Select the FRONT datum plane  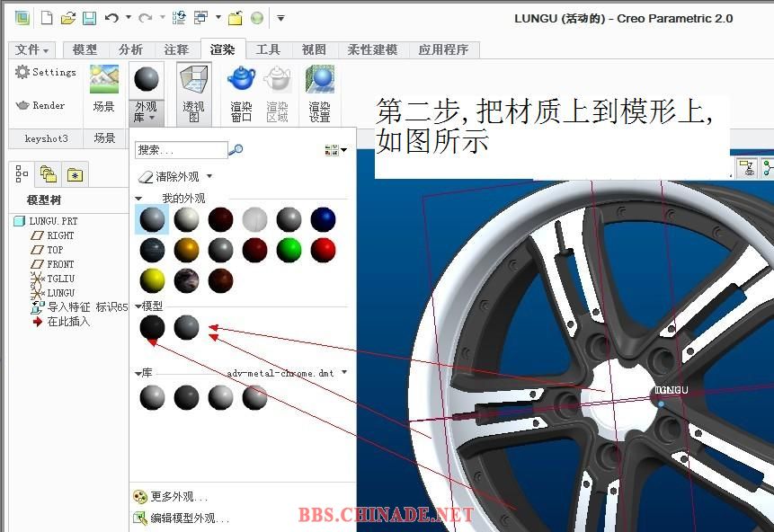coord(53,264)
